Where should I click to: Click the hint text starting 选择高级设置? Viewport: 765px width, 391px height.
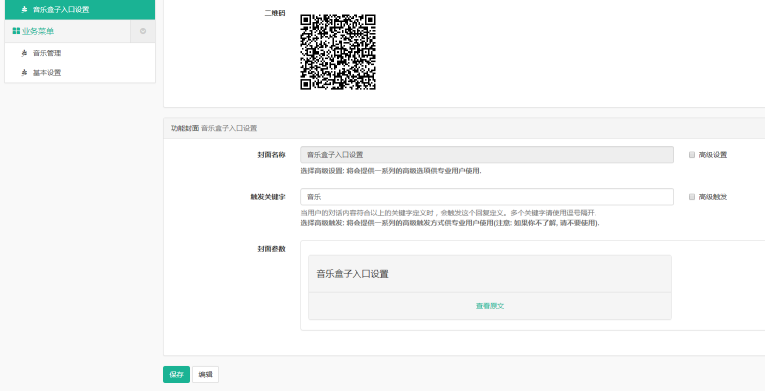pos(391,171)
